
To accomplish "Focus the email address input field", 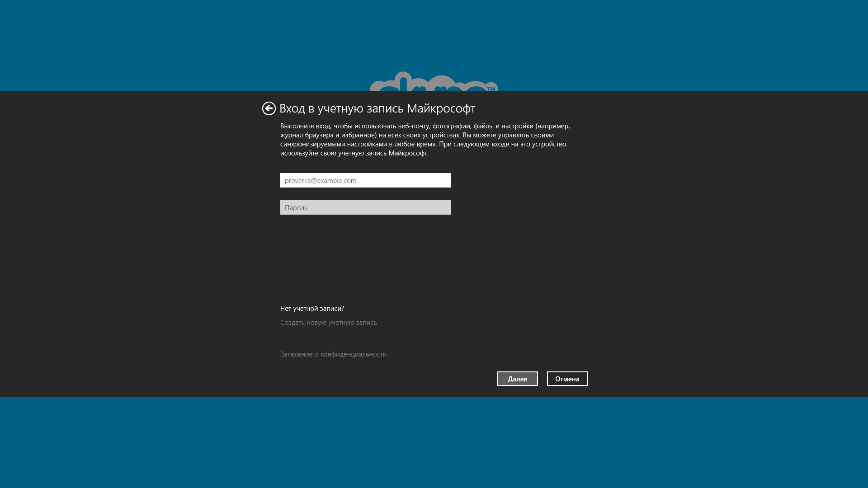I will click(x=366, y=180).
